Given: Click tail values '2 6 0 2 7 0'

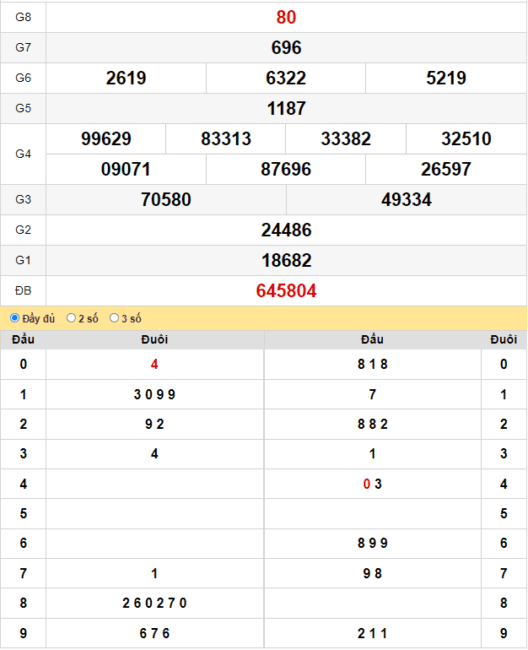Looking at the screenshot, I should click(x=155, y=603).
